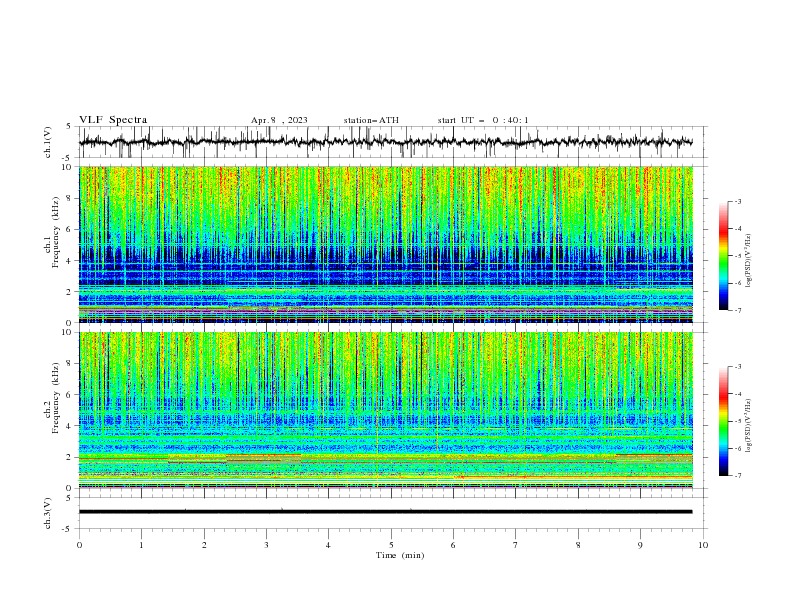Click the time axis tick label '5'
This screenshot has height=612, width=792.
[x=391, y=545]
